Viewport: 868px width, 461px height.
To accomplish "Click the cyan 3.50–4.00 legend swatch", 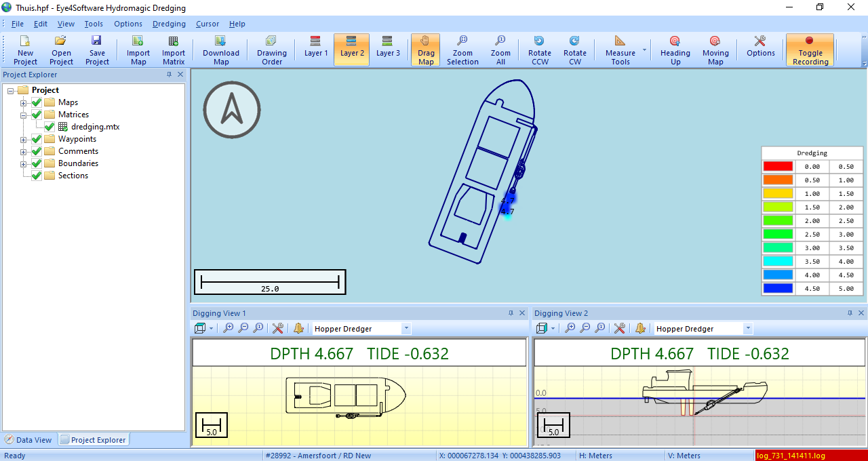I will [x=778, y=261].
